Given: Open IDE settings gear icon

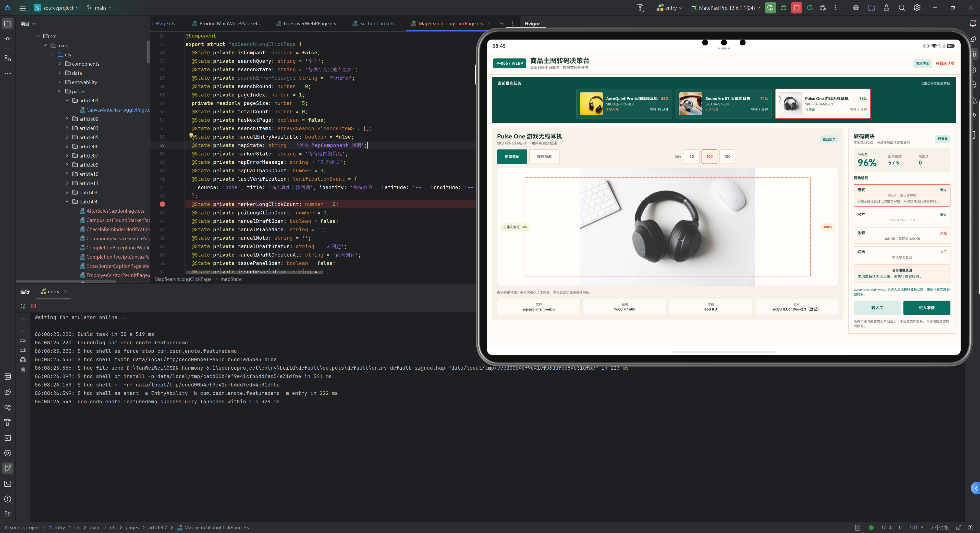Looking at the screenshot, I should click(x=917, y=8).
